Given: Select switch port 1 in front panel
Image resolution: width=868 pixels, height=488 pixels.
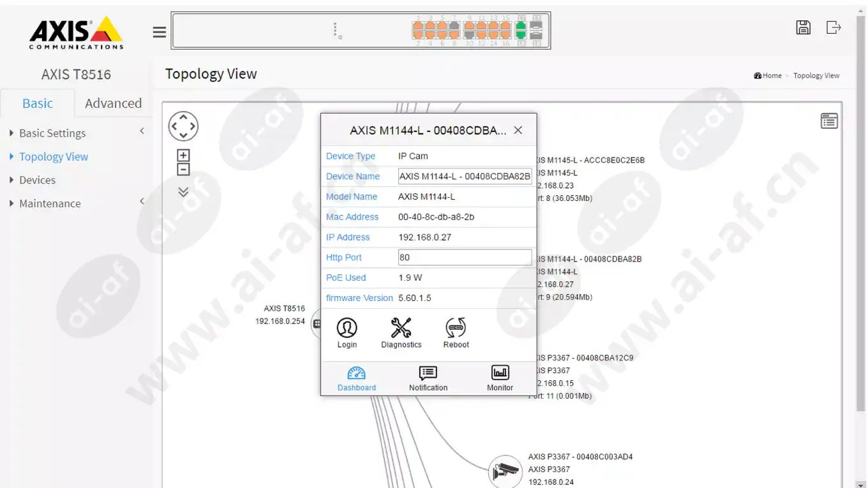Looking at the screenshot, I should [418, 26].
